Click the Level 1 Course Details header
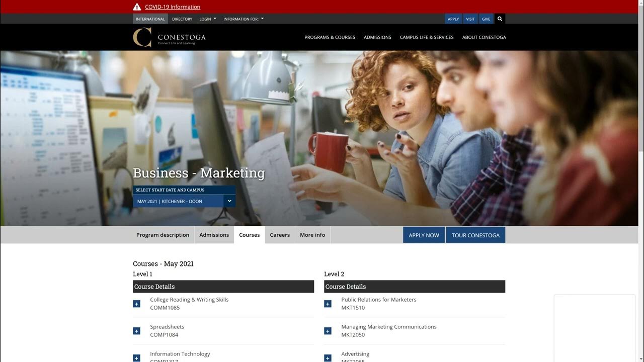This screenshot has width=644, height=362. tap(223, 287)
